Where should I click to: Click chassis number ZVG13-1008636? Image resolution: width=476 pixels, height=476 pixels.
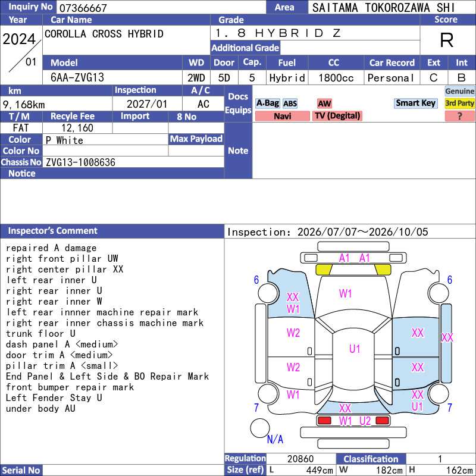click(80, 162)
